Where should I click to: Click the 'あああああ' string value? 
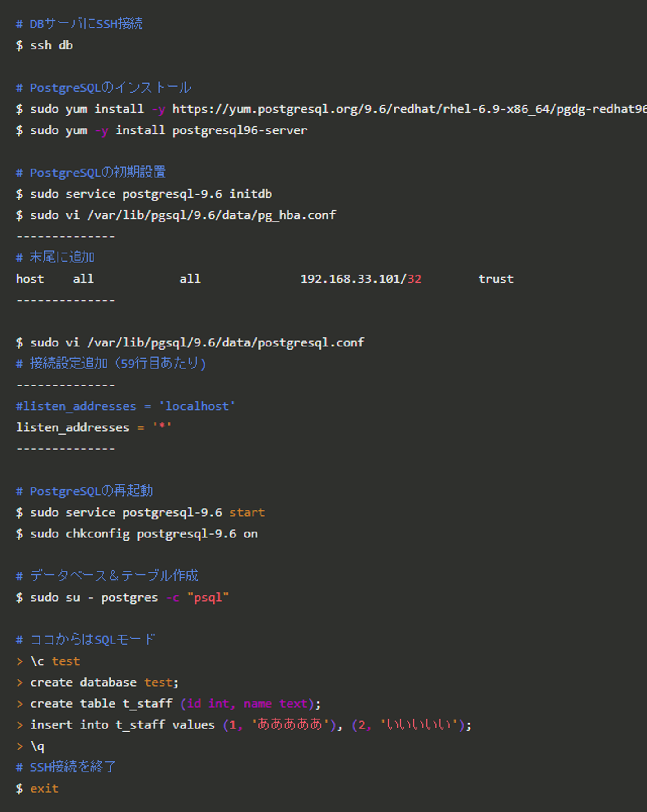[290, 724]
